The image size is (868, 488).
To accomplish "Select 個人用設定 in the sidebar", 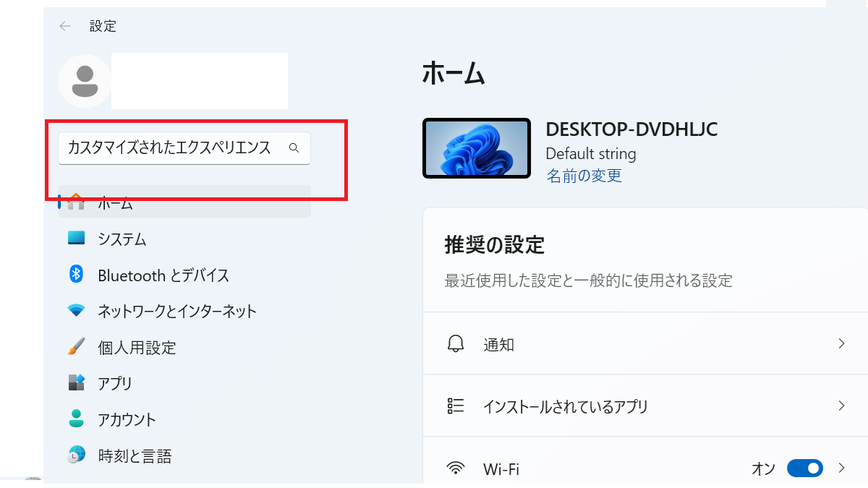I will pyautogui.click(x=184, y=347).
